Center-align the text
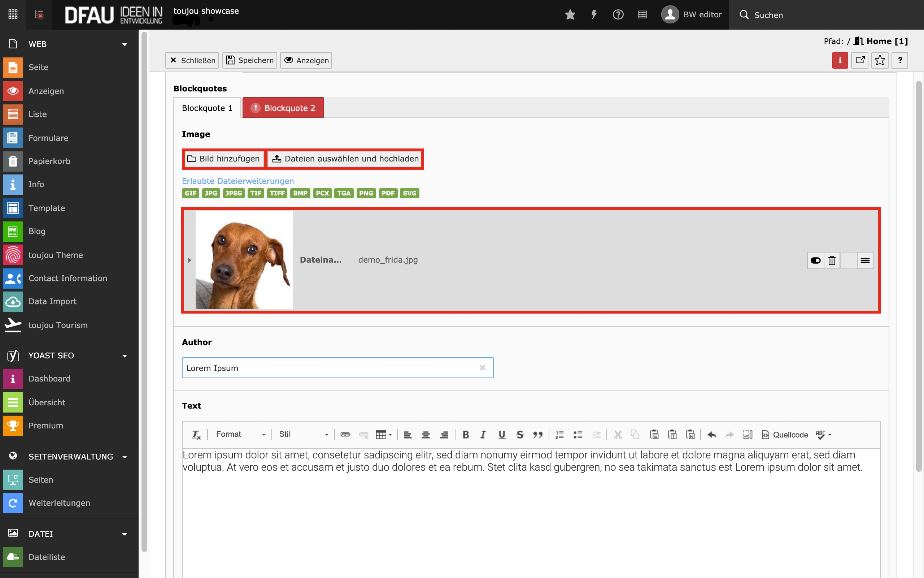The width and height of the screenshot is (924, 578). point(426,435)
